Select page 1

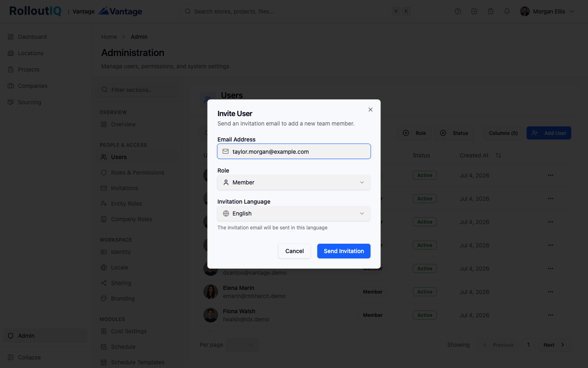coord(528,345)
